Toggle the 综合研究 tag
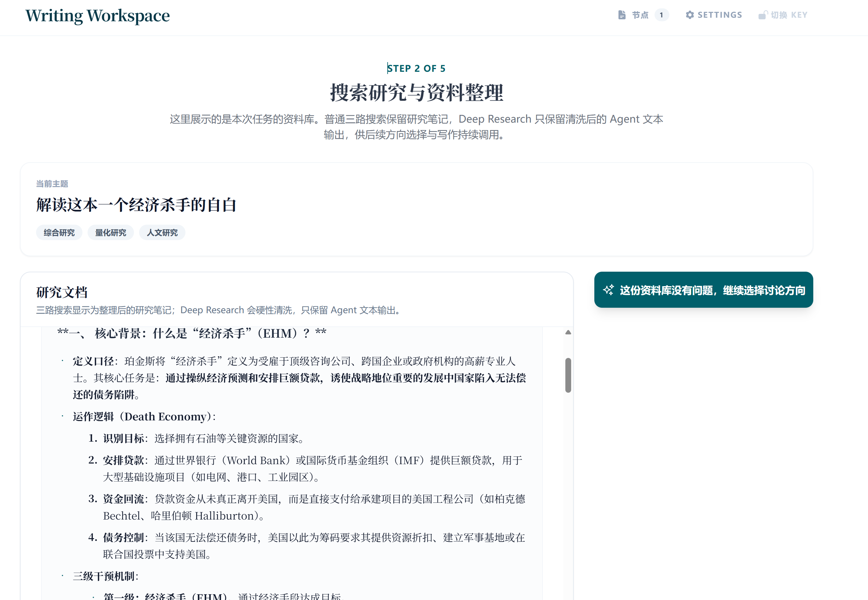The height and width of the screenshot is (600, 868). pyautogui.click(x=59, y=232)
